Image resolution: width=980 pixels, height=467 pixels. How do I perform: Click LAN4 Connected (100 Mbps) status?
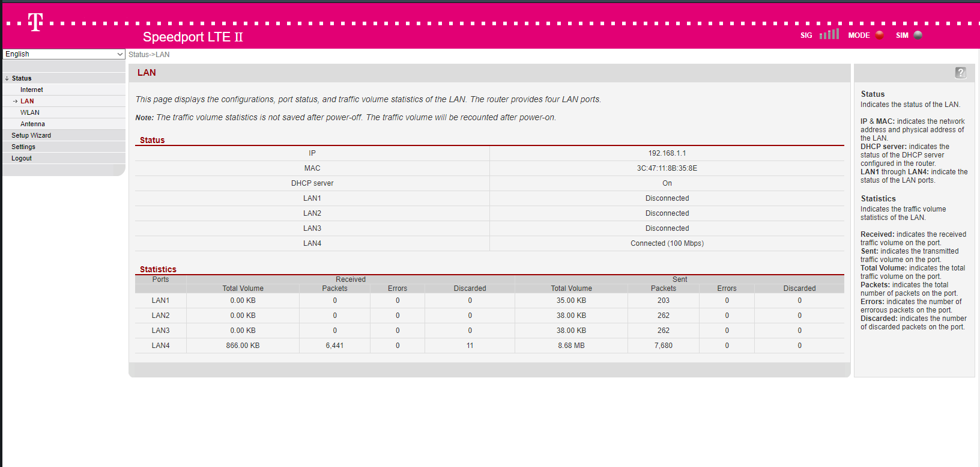667,243
